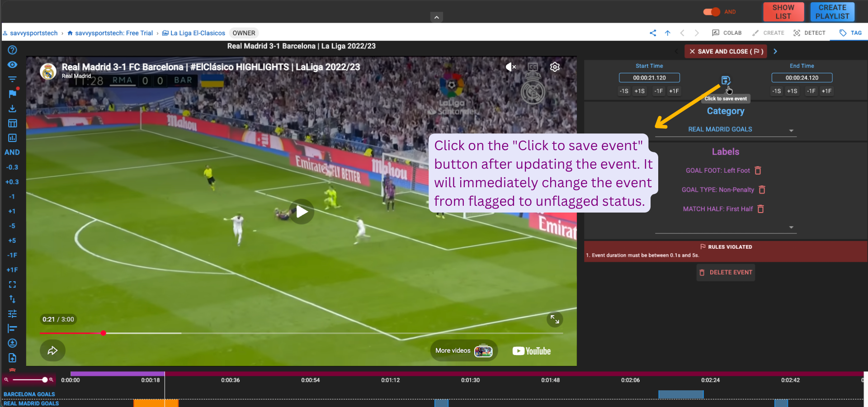Click the flag icon in left sidebar
868x407 pixels.
click(x=12, y=94)
